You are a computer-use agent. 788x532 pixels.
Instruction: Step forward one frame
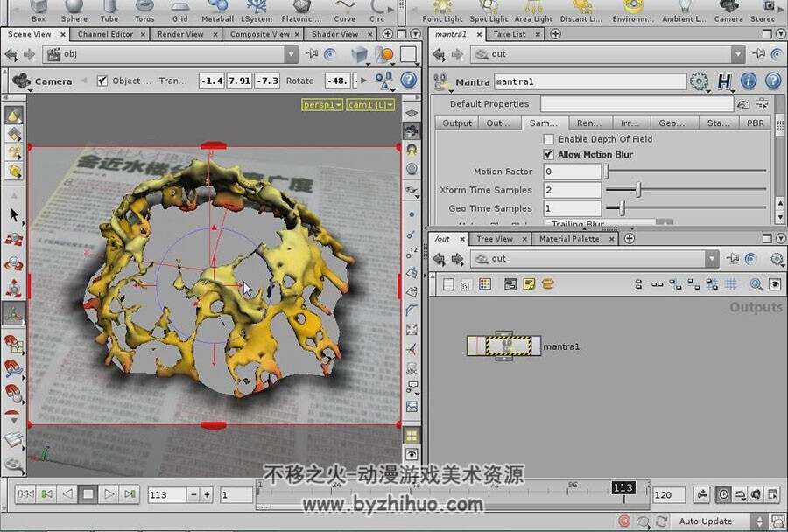[130, 494]
